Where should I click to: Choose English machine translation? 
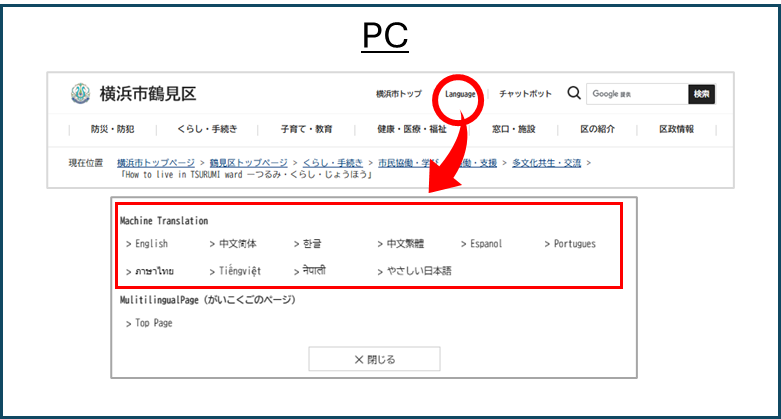[151, 243]
